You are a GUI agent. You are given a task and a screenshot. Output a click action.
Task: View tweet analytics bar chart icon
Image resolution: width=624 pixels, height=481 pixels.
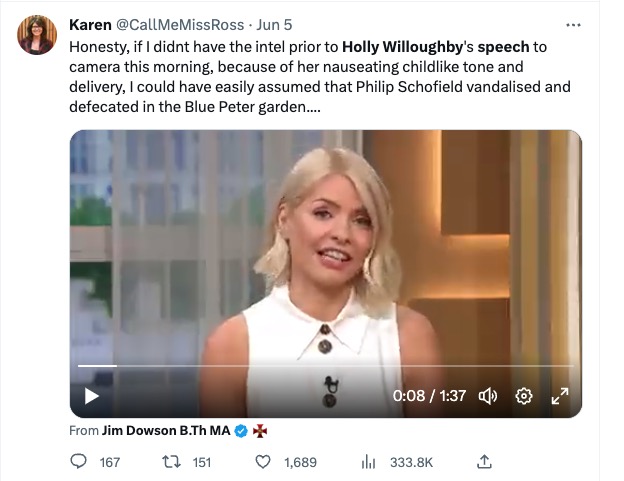coord(368,462)
